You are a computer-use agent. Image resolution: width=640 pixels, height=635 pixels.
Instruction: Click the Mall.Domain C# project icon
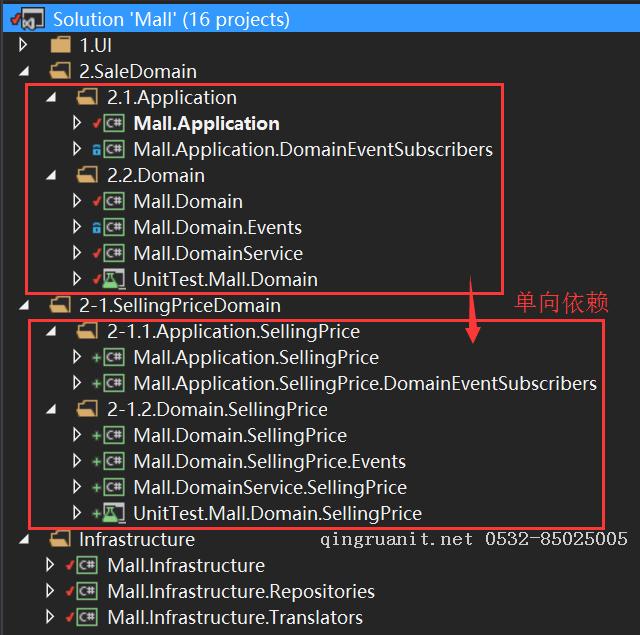pyautogui.click(x=114, y=201)
